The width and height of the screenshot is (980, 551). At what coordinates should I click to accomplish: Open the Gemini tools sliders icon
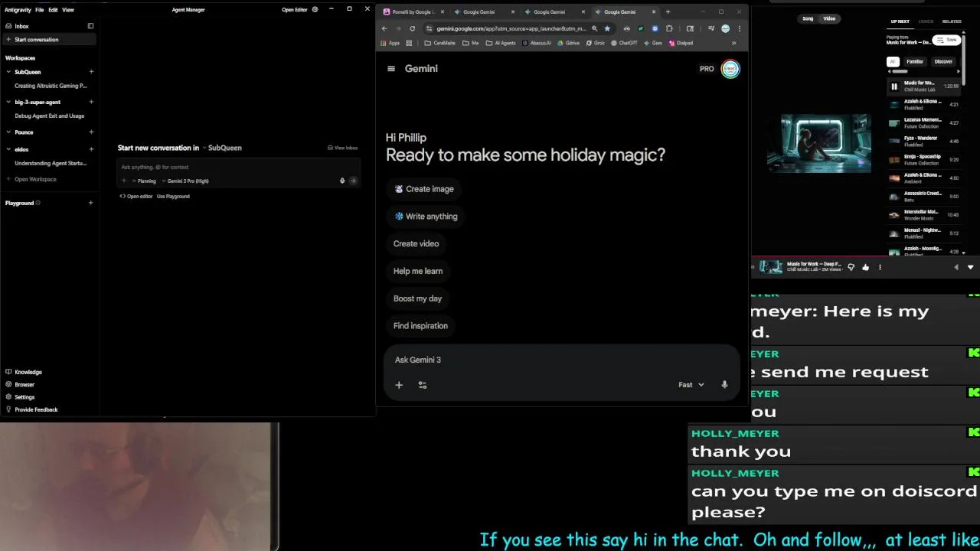tap(423, 385)
